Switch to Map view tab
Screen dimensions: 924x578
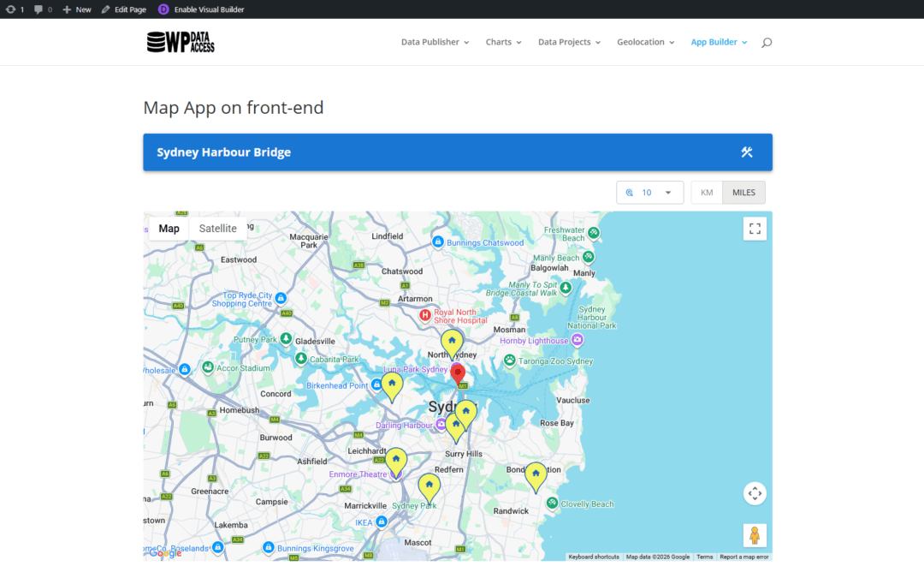(169, 229)
